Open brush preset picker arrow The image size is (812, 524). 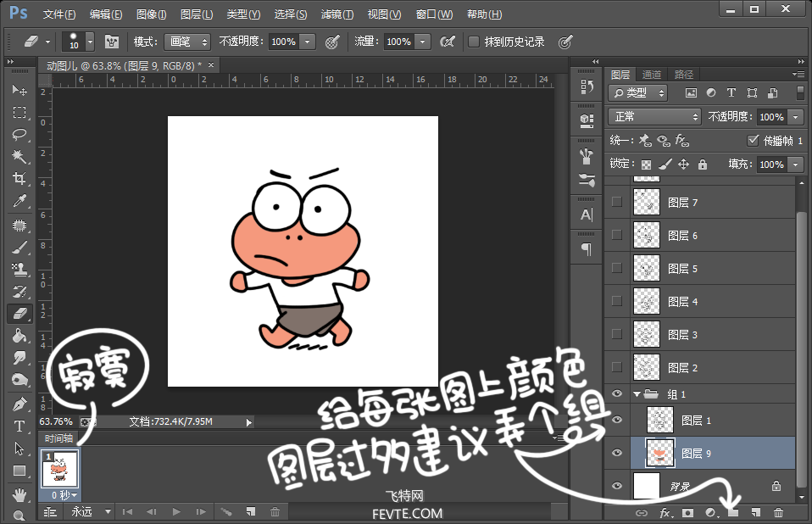click(x=90, y=42)
